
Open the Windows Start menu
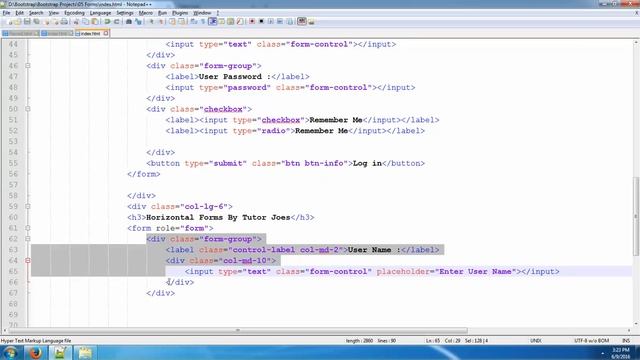(x=10, y=353)
